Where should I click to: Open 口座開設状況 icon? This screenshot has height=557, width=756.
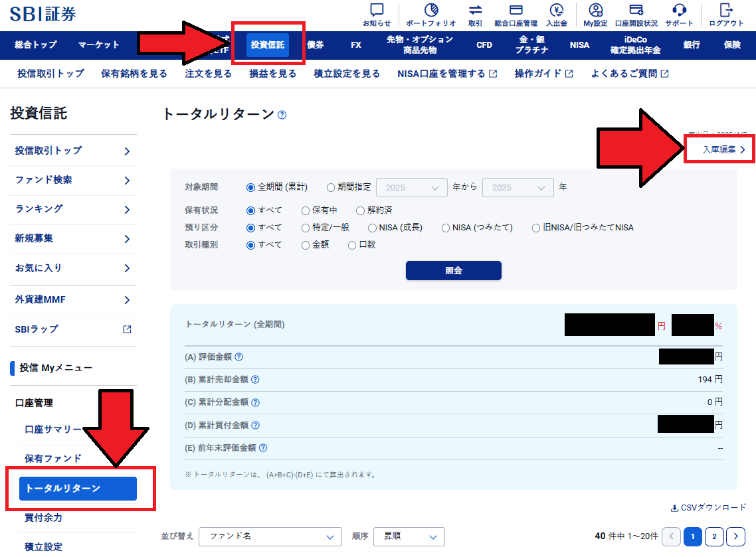636,10
